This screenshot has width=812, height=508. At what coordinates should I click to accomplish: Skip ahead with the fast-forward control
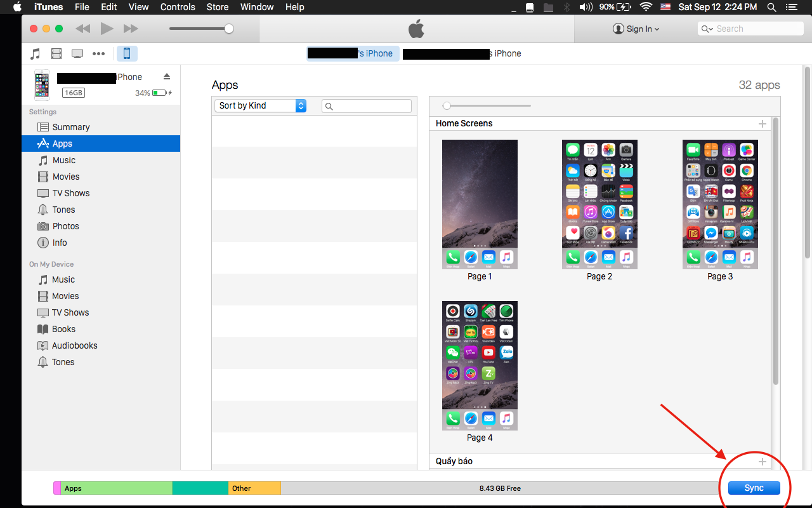coord(131,29)
